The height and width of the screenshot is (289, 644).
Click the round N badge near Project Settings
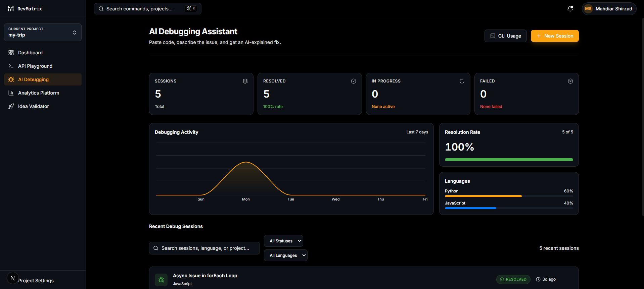pos(12,278)
